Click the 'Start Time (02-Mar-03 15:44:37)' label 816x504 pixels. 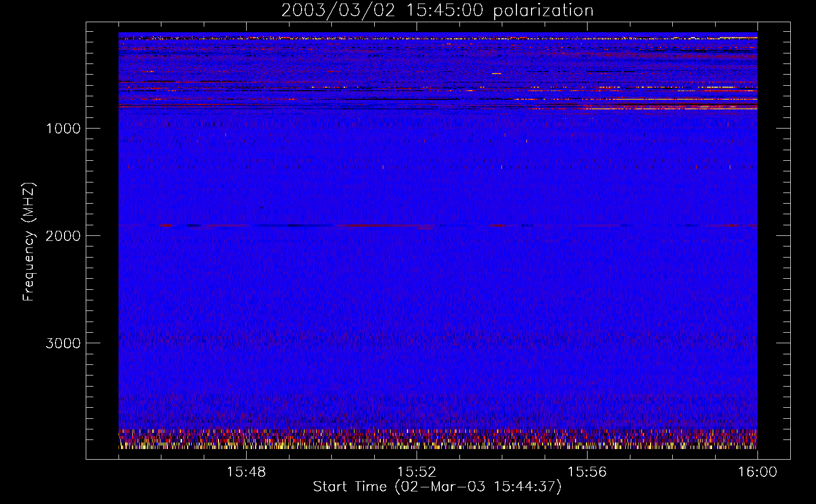click(x=437, y=487)
